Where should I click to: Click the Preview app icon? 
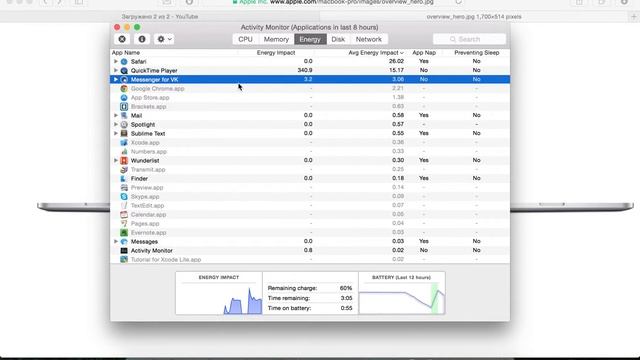[x=124, y=187]
